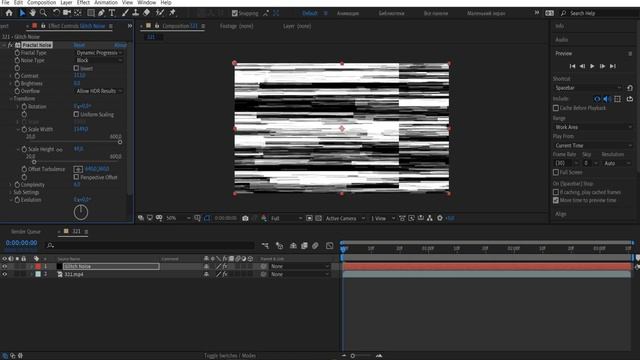640x360 pixels.
Task: Click the Composition Mini-Flowchart icon in timeline
Action: click(x=266, y=245)
